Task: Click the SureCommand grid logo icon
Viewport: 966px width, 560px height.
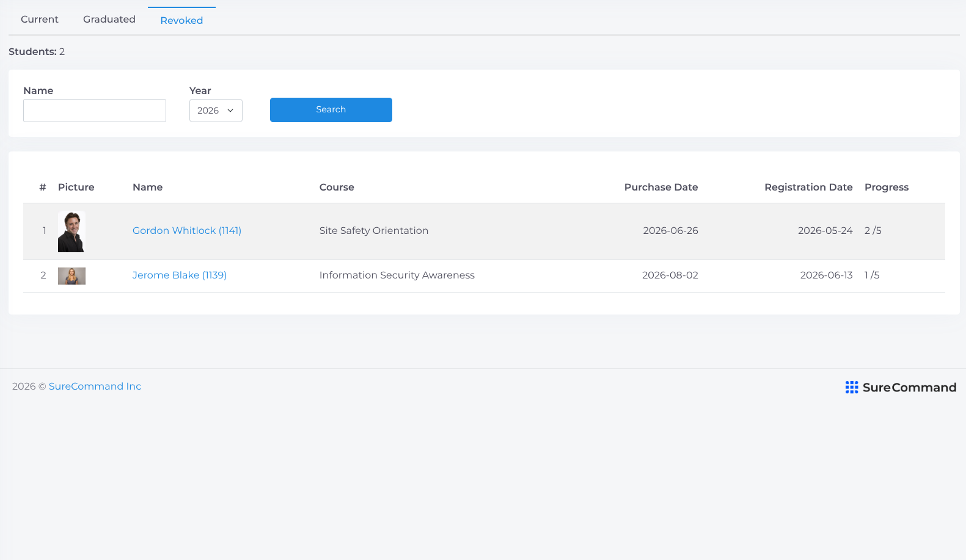Action: (x=852, y=387)
